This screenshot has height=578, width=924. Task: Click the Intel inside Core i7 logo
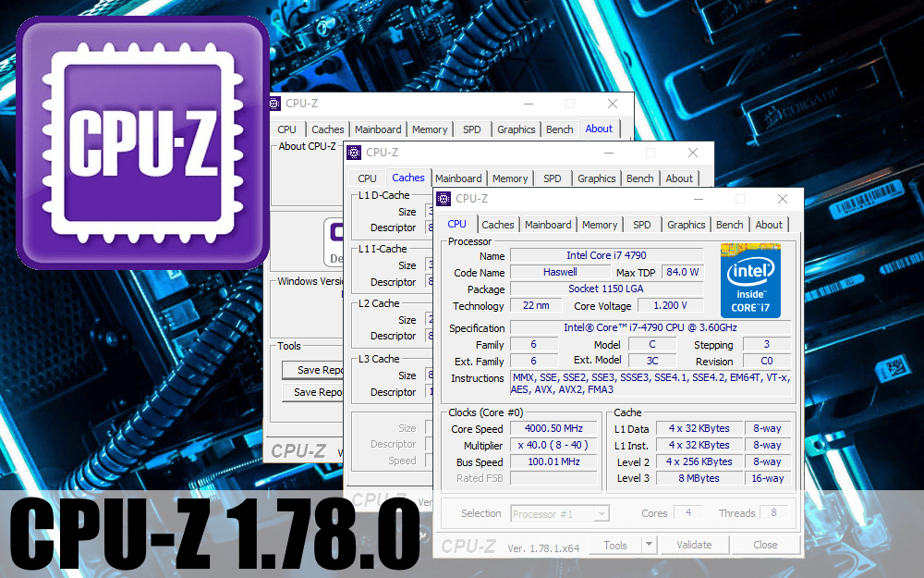[x=750, y=280]
